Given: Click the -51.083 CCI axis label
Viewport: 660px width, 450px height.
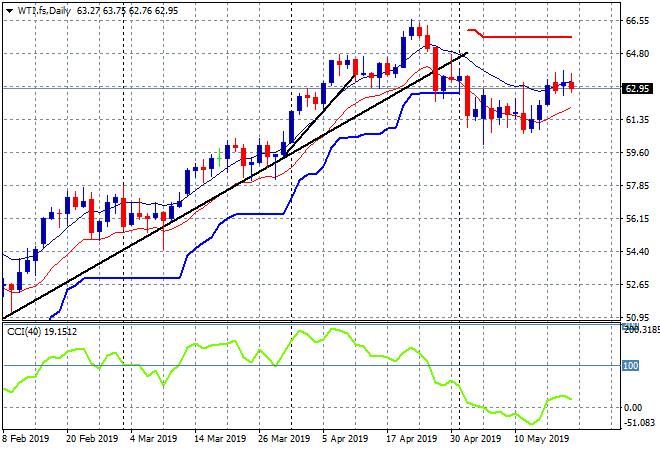Looking at the screenshot, I should click(640, 422).
